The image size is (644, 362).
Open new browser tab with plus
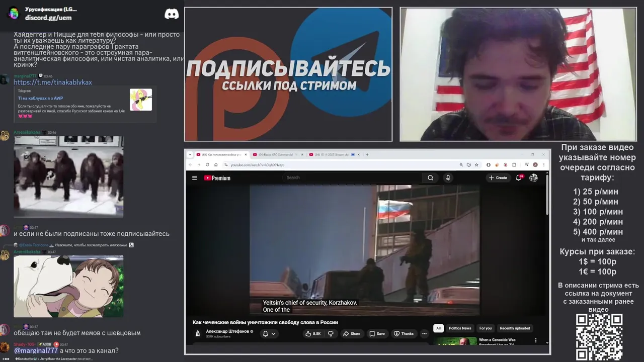[367, 154]
